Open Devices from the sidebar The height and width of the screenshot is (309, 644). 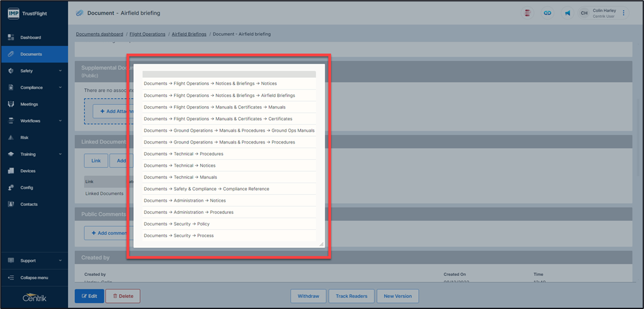28,171
